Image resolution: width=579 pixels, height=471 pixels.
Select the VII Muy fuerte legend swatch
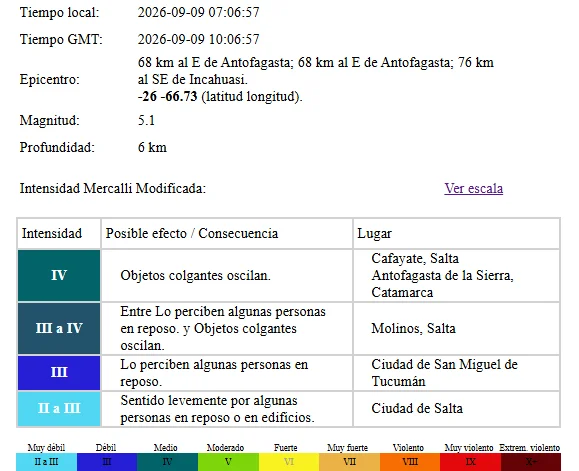point(349,462)
